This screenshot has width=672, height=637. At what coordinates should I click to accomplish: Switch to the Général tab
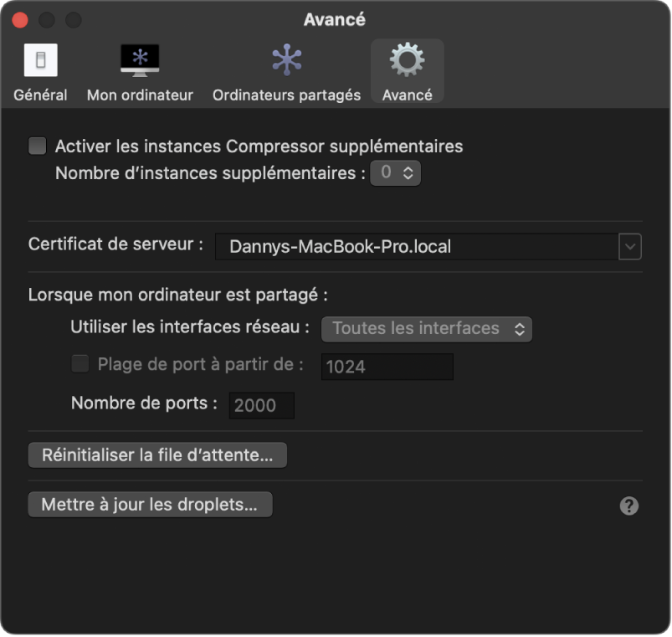point(39,71)
